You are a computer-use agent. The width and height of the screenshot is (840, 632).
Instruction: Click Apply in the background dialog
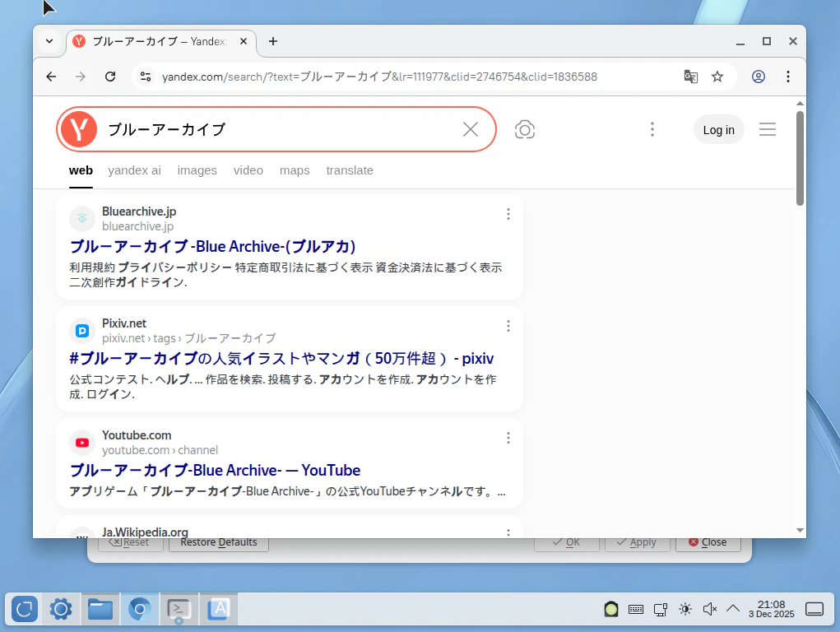pyautogui.click(x=637, y=542)
